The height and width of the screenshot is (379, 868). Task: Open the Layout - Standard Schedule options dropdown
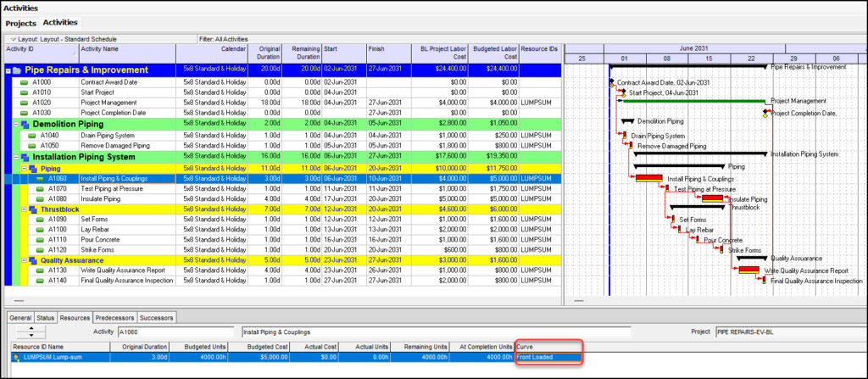point(13,39)
